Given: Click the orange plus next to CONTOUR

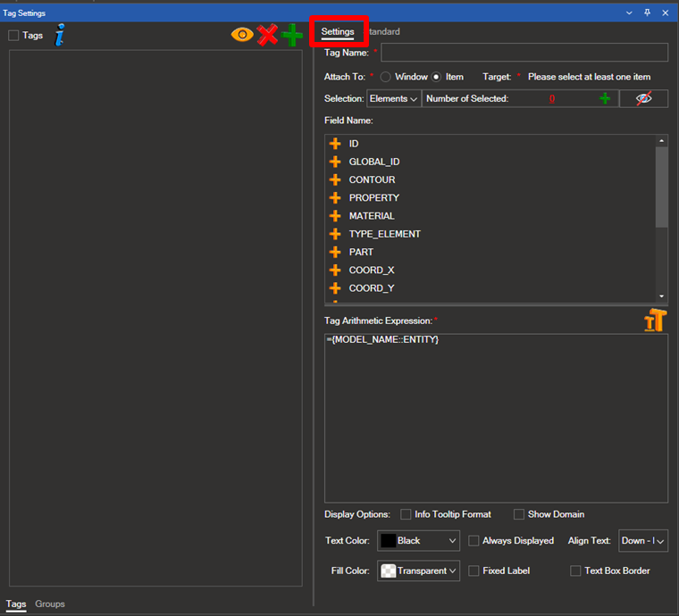Looking at the screenshot, I should [335, 179].
